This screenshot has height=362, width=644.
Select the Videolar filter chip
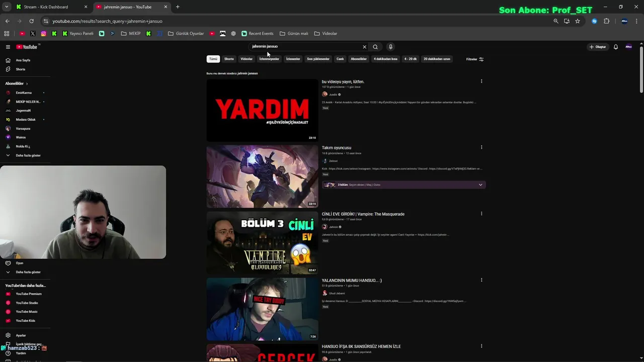tap(247, 59)
